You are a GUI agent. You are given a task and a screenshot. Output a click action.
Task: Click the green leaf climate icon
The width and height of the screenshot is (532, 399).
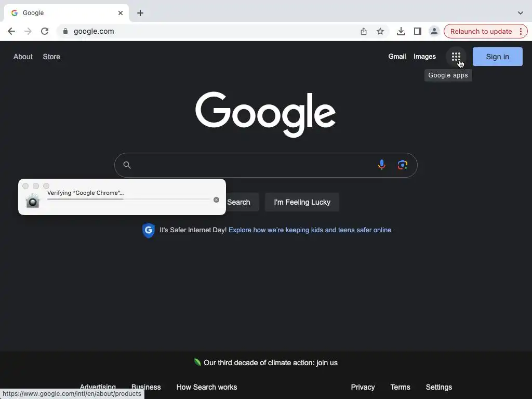pyautogui.click(x=197, y=362)
